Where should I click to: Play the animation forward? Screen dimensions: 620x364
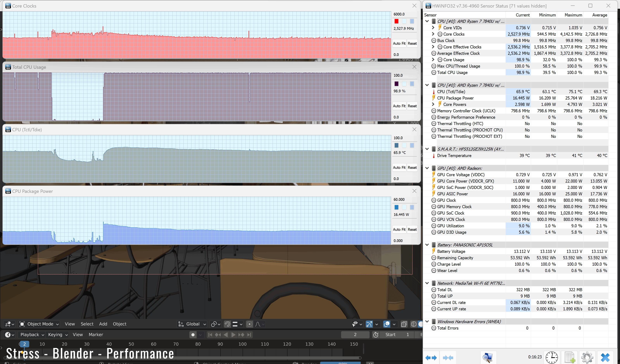point(233,335)
